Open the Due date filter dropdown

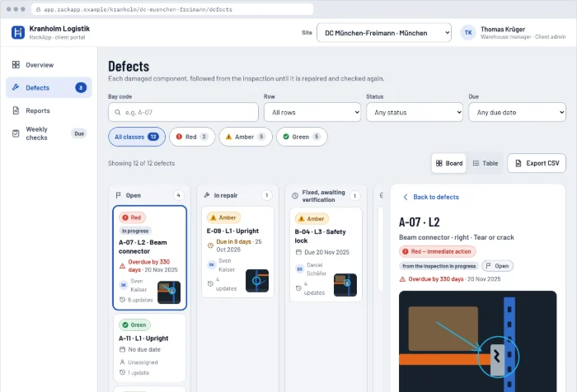pyautogui.click(x=517, y=112)
